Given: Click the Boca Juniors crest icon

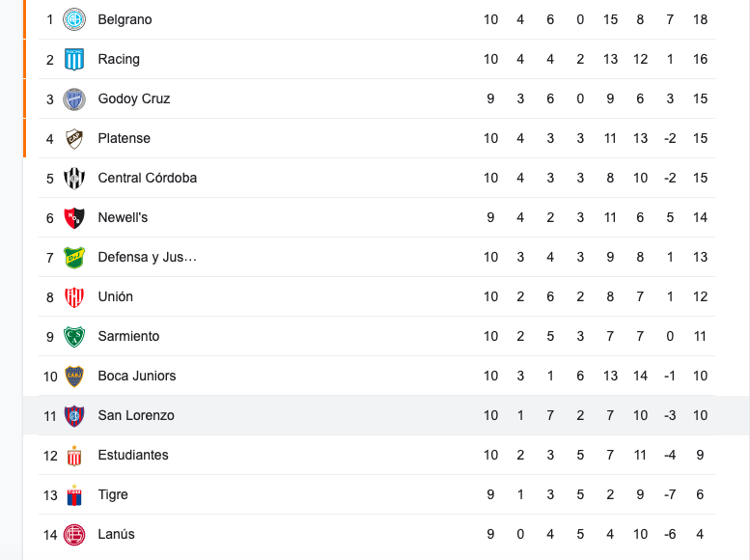Looking at the screenshot, I should tap(74, 377).
